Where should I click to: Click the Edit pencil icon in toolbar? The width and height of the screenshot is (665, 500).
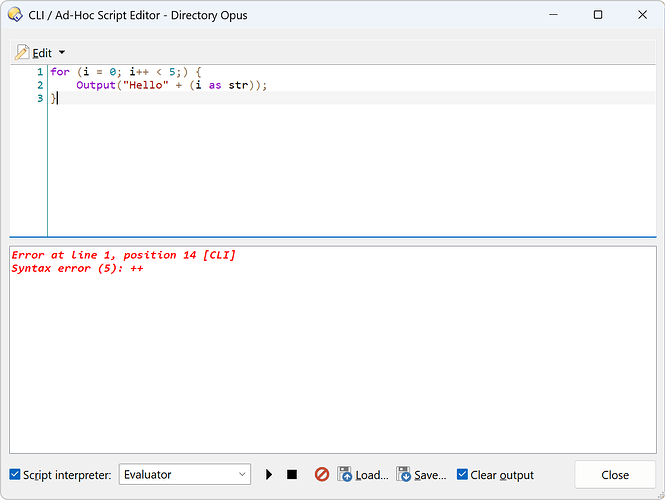22,52
